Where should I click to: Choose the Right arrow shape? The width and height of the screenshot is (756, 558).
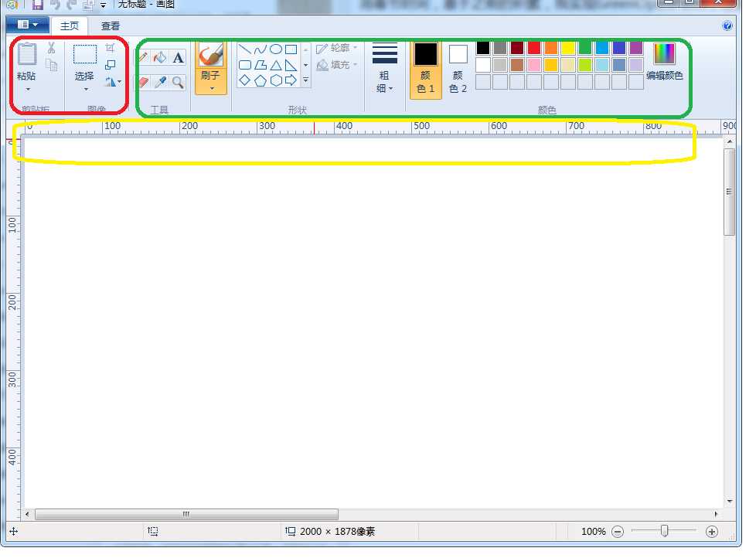point(291,80)
